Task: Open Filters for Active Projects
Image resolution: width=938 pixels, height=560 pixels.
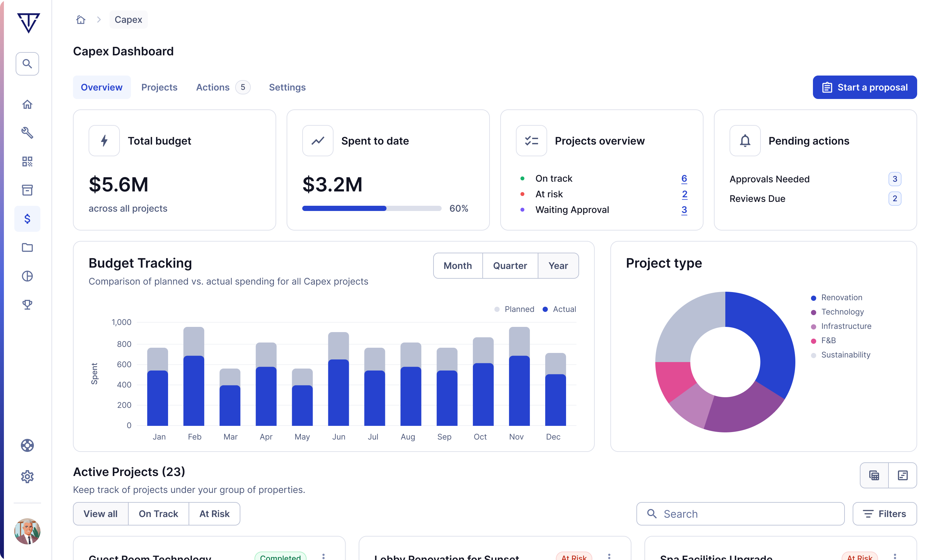Action: click(885, 513)
